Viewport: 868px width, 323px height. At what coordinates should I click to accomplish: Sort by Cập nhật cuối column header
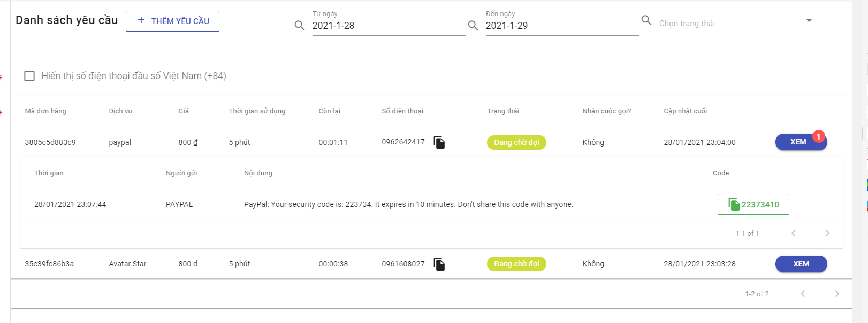[685, 111]
